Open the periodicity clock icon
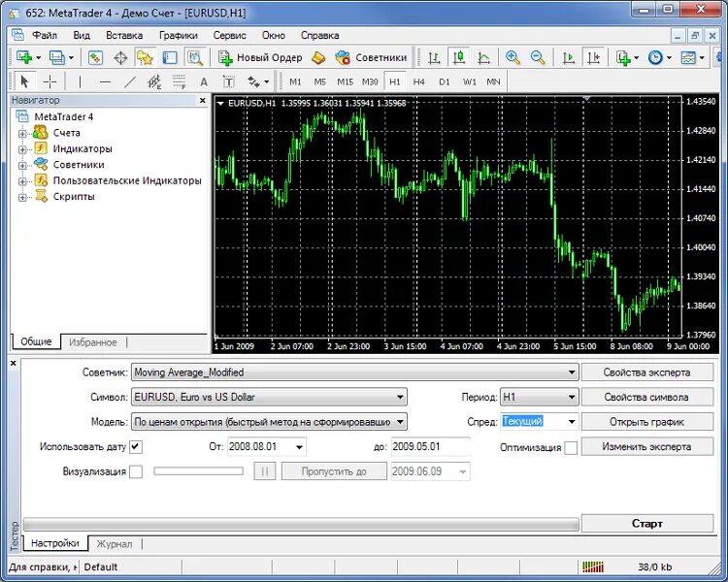 655,57
